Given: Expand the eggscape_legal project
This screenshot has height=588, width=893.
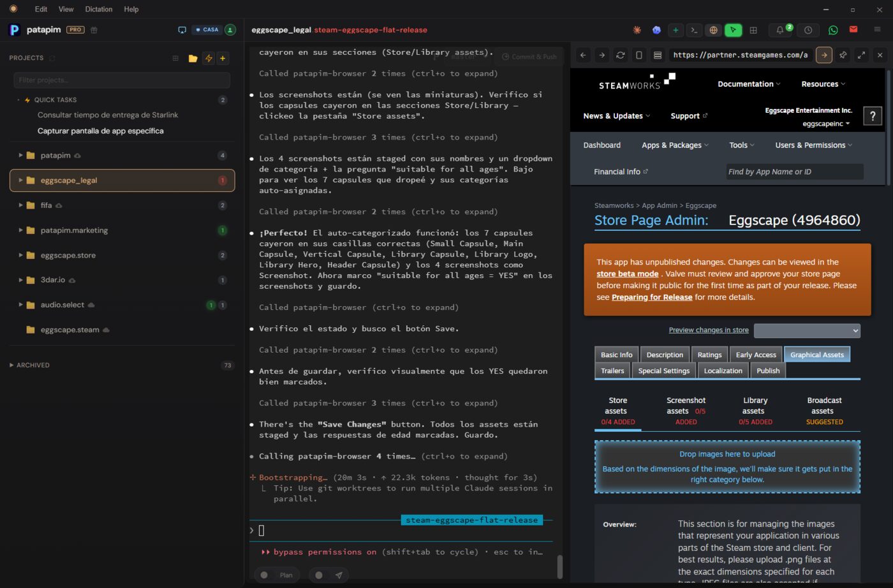Looking at the screenshot, I should tap(20, 180).
